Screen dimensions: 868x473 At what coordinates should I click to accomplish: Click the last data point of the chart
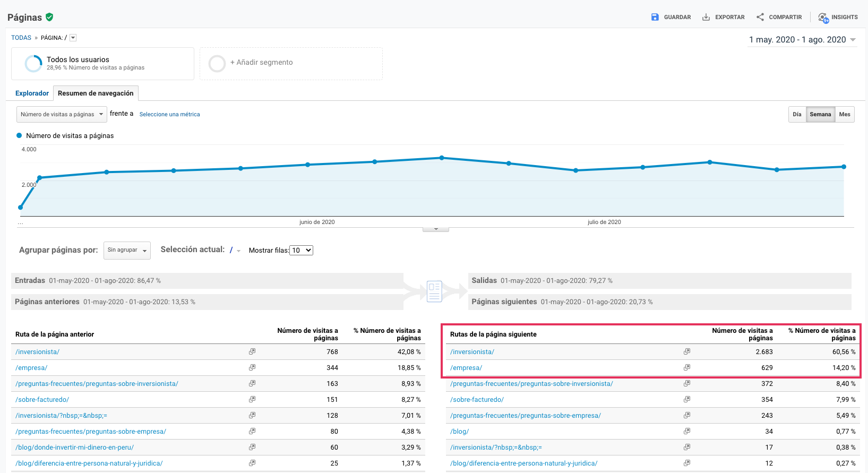coord(844,167)
